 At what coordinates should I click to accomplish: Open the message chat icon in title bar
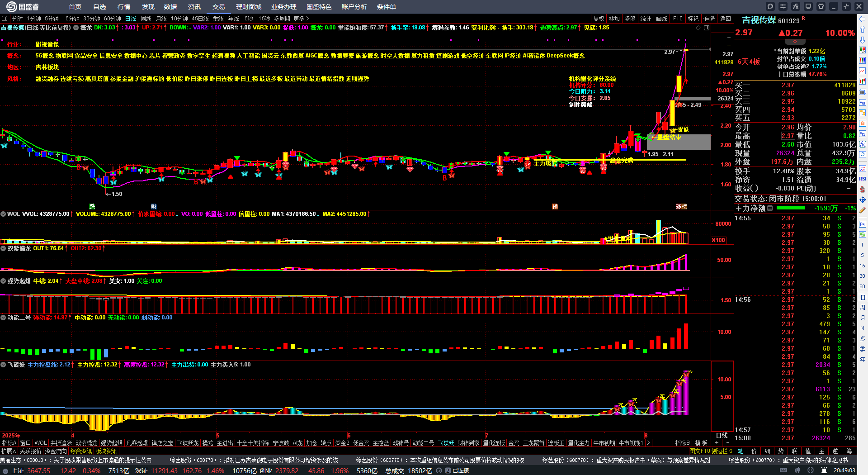(770, 6)
